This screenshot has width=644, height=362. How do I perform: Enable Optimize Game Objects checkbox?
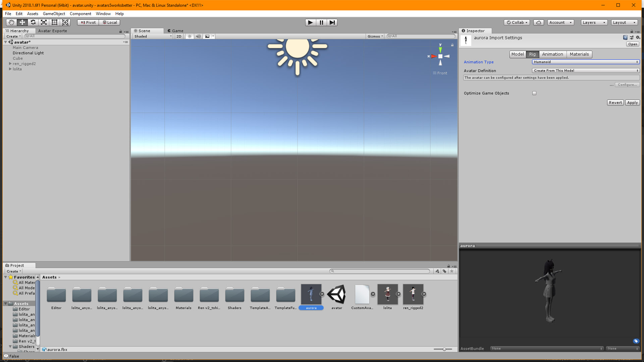pos(534,93)
